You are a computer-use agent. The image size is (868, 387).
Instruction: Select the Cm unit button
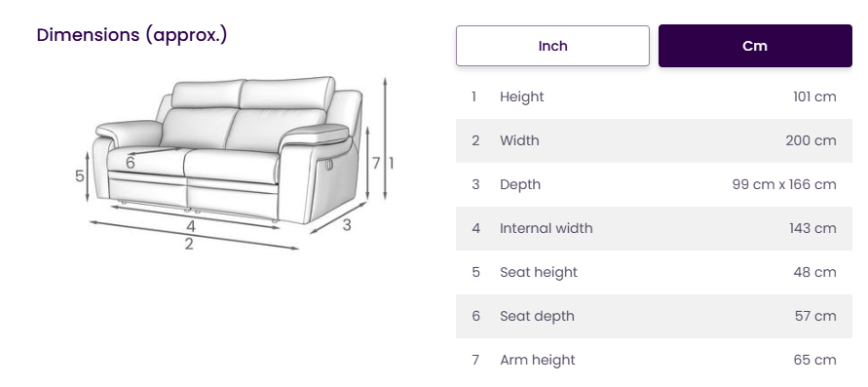tap(755, 46)
